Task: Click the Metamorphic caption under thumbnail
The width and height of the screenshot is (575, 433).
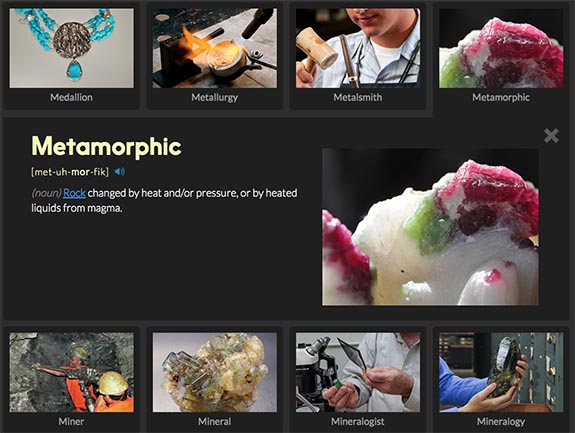Action: [501, 98]
